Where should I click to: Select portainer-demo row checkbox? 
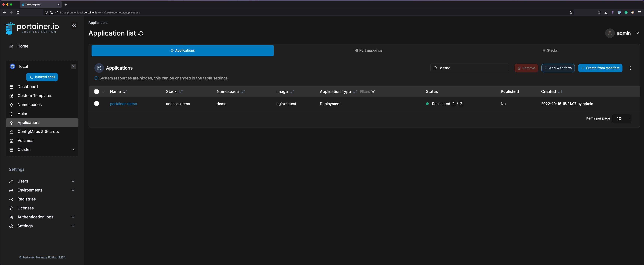[96, 103]
